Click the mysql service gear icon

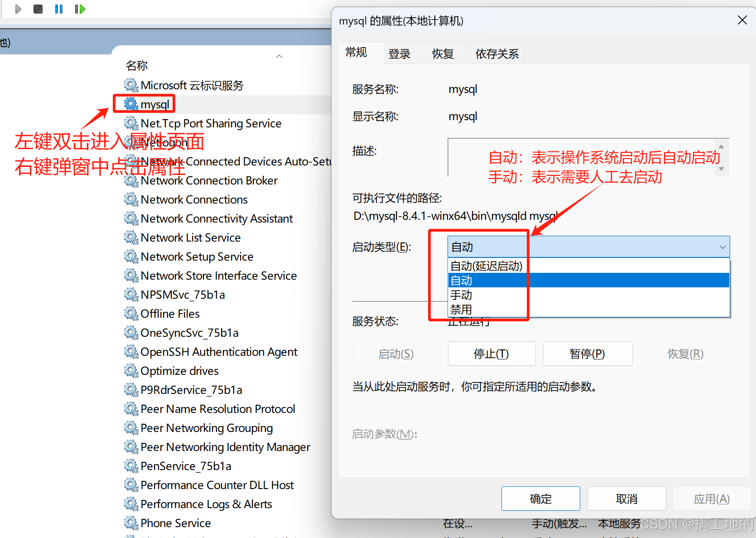point(131,104)
